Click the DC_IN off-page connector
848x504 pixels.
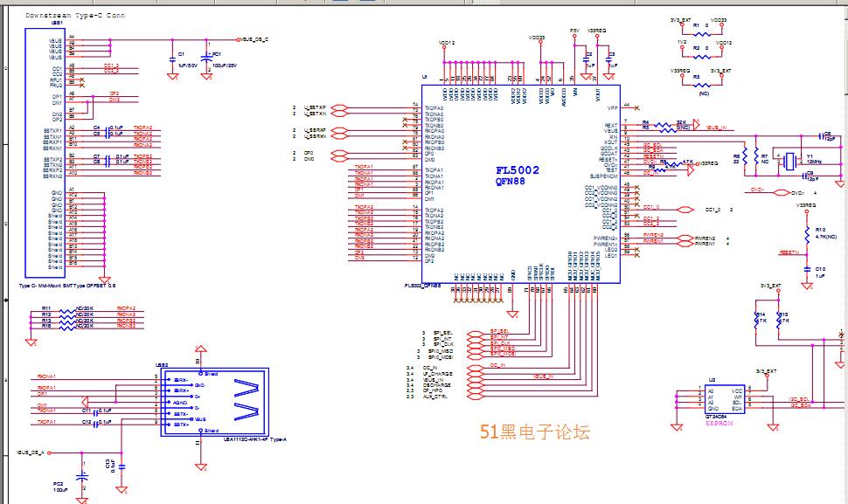(x=475, y=368)
